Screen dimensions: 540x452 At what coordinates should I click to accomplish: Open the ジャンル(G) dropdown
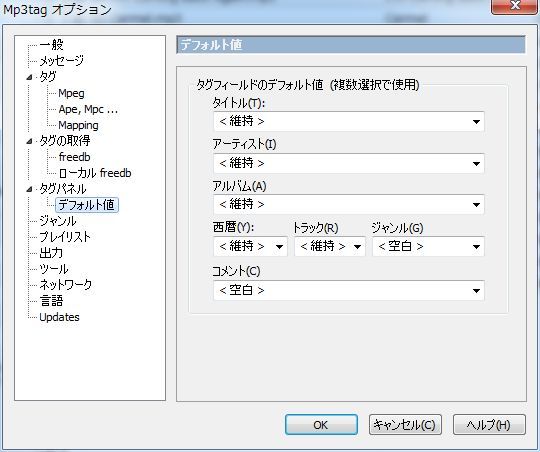click(428, 246)
